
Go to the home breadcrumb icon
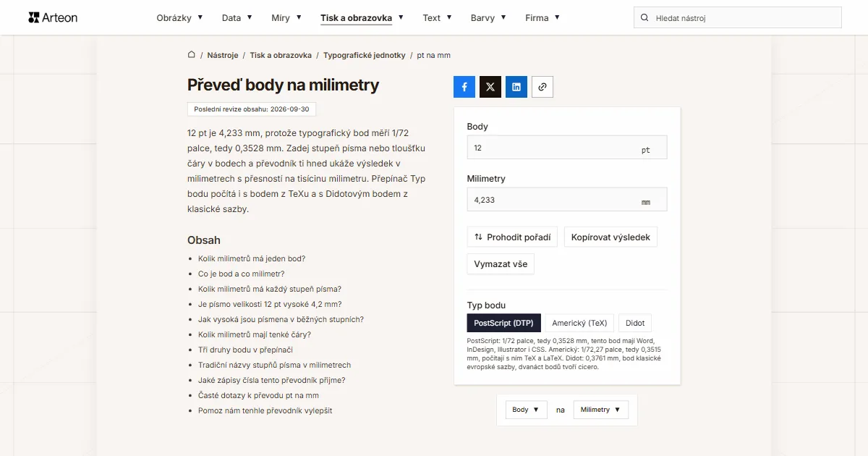tap(192, 54)
